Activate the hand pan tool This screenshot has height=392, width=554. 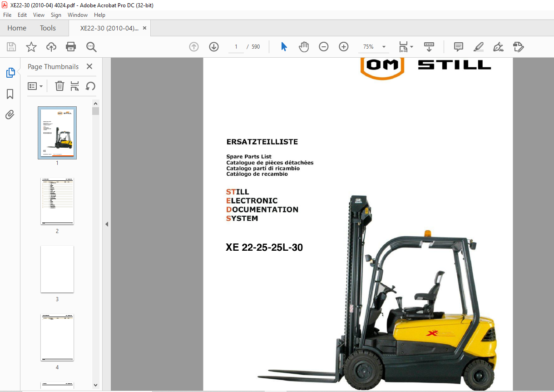click(304, 47)
